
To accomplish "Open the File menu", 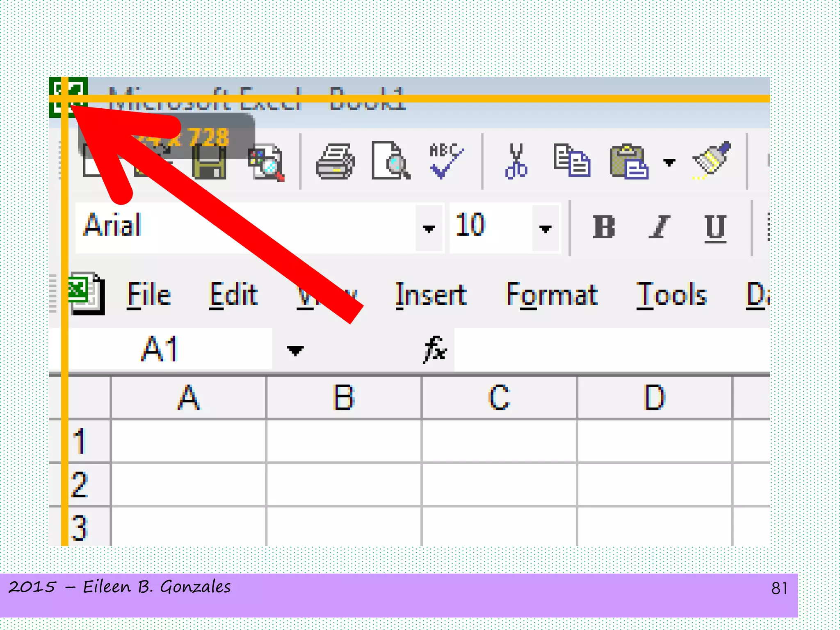I will (148, 295).
